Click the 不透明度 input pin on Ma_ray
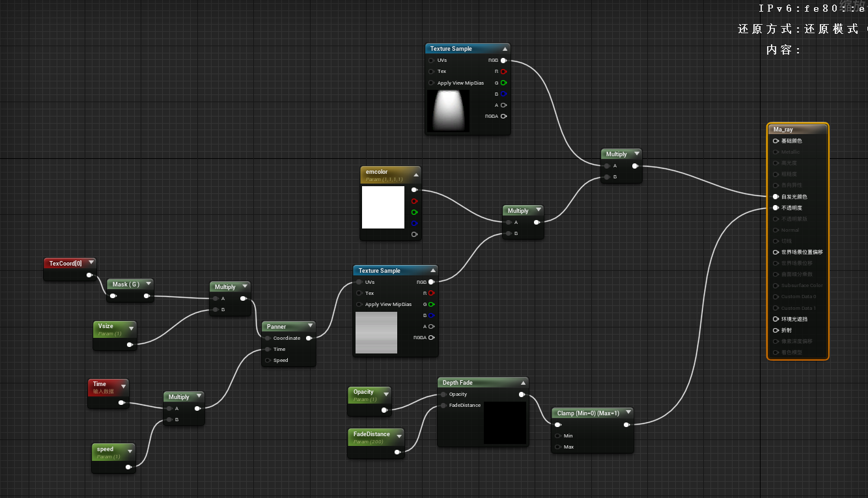The image size is (868, 498). point(776,208)
